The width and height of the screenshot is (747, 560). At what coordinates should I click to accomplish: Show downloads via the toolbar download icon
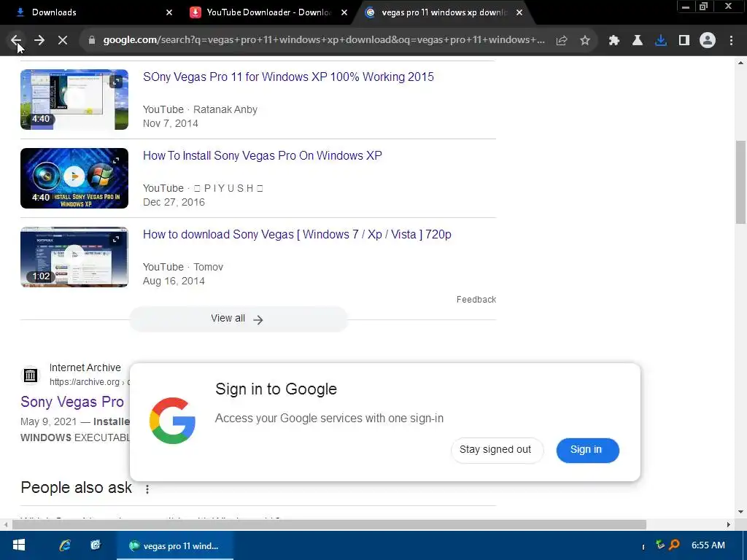click(x=661, y=41)
